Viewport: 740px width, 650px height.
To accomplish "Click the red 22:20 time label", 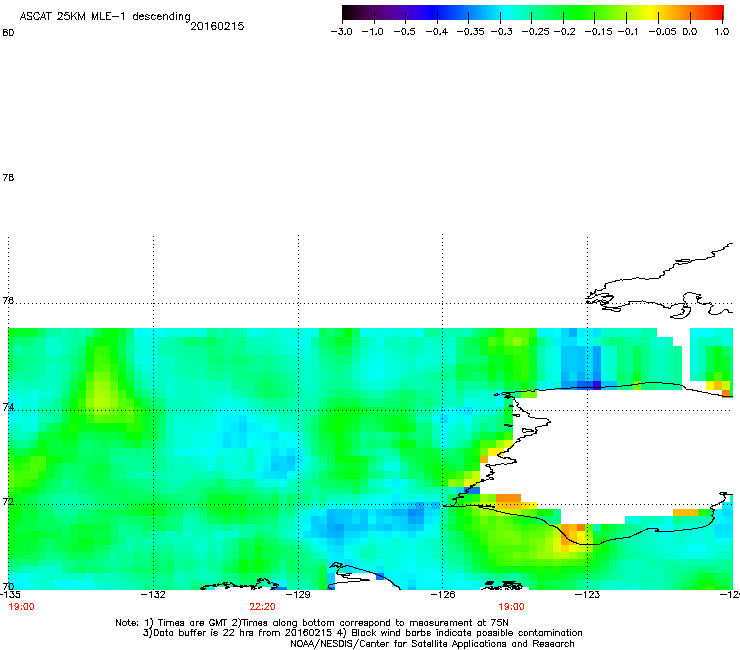I will [x=262, y=607].
